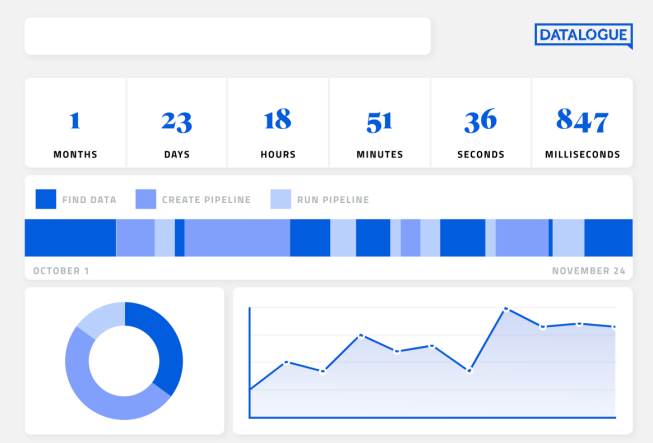
Task: Click the Datalogue logo
Action: (583, 36)
